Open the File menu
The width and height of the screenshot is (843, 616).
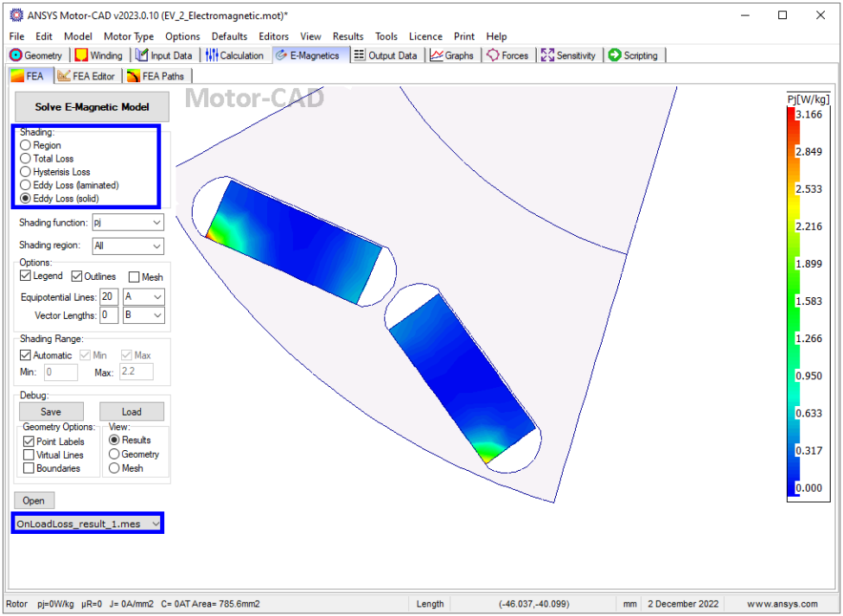tap(16, 36)
